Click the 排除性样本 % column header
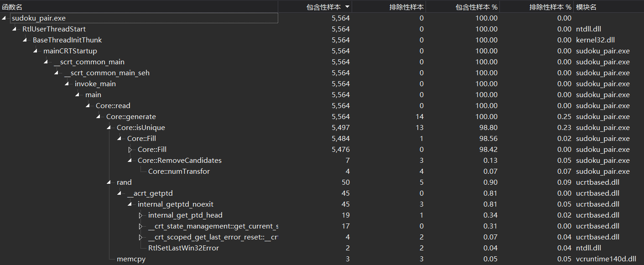This screenshot has height=265, width=644. click(536, 7)
